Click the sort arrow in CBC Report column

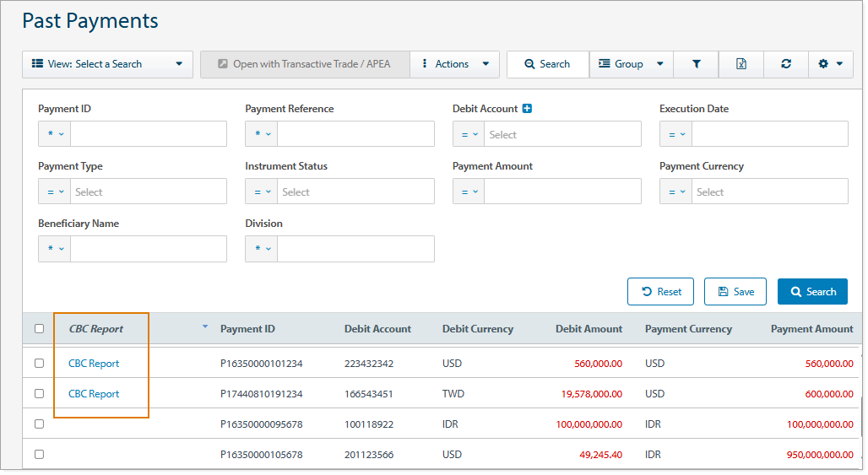tap(204, 327)
